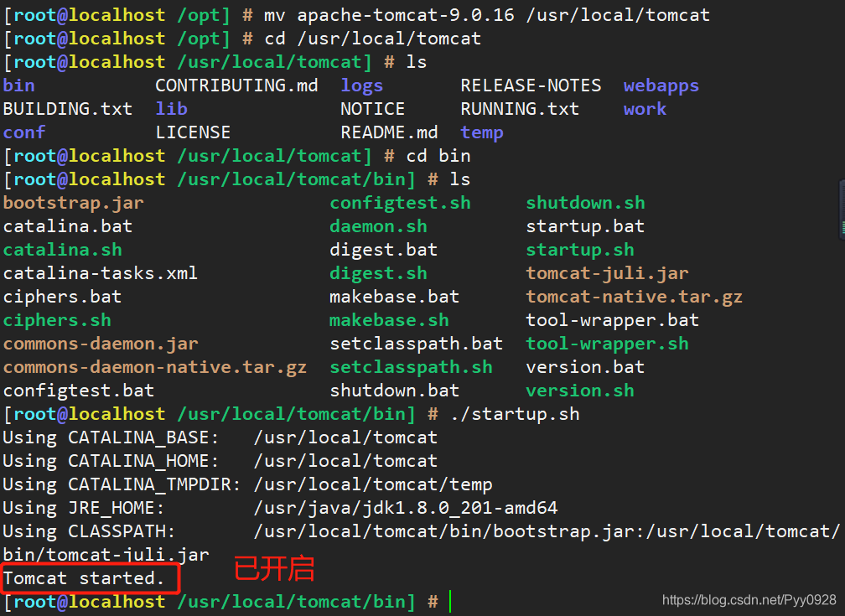Click the configtest.bat file name
This screenshot has height=616, width=845.
point(79,391)
